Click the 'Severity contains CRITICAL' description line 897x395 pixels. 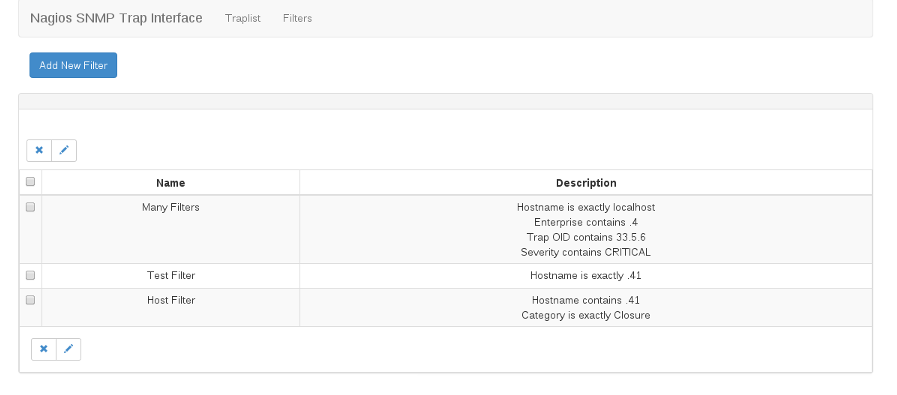coord(586,252)
